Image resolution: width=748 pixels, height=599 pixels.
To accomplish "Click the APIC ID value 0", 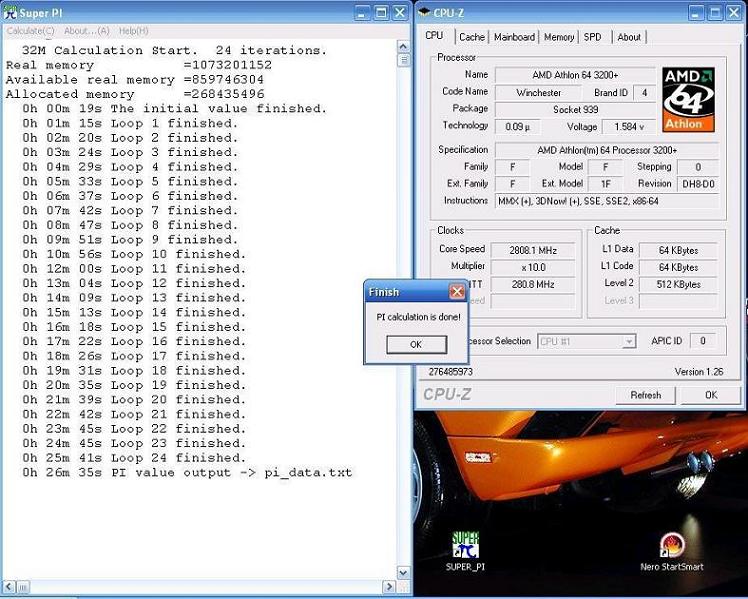I will (x=703, y=341).
